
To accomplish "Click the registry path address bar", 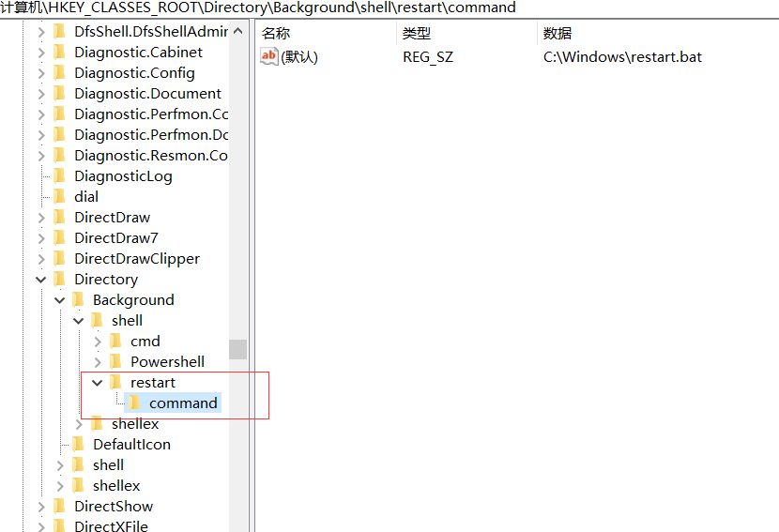I will click(389, 8).
